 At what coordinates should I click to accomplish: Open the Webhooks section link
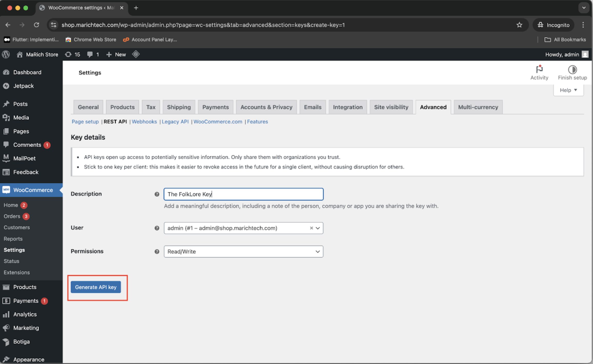[x=144, y=122]
